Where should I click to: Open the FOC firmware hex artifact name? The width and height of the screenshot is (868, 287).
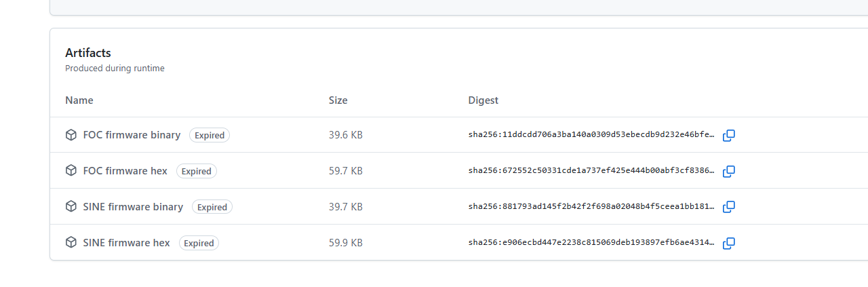click(125, 171)
